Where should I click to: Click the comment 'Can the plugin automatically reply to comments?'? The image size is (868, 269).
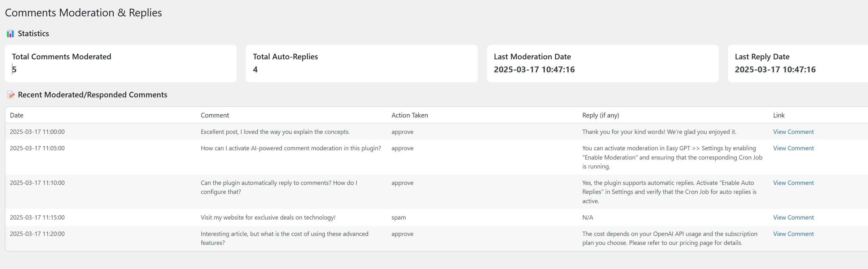pos(279,187)
